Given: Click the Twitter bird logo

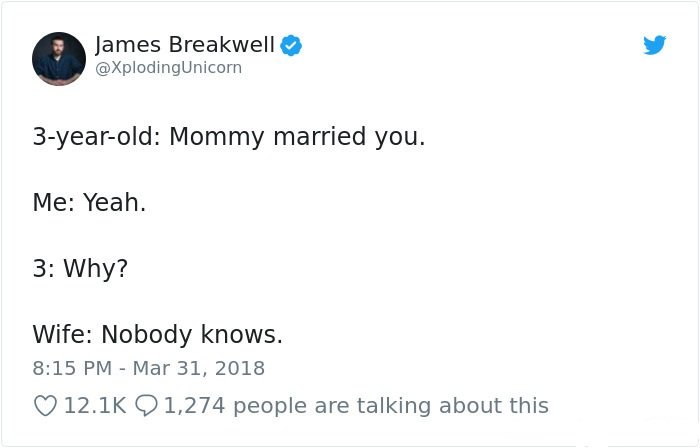Looking at the screenshot, I should (654, 45).
